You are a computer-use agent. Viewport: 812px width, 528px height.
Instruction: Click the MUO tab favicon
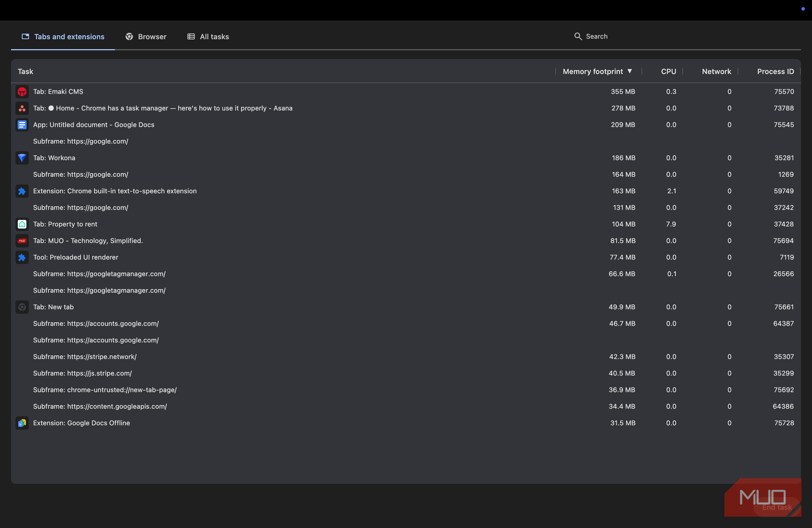pyautogui.click(x=22, y=241)
